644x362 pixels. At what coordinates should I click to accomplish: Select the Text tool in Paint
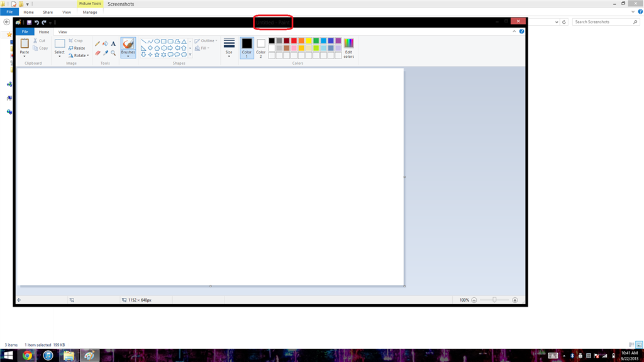pos(113,43)
